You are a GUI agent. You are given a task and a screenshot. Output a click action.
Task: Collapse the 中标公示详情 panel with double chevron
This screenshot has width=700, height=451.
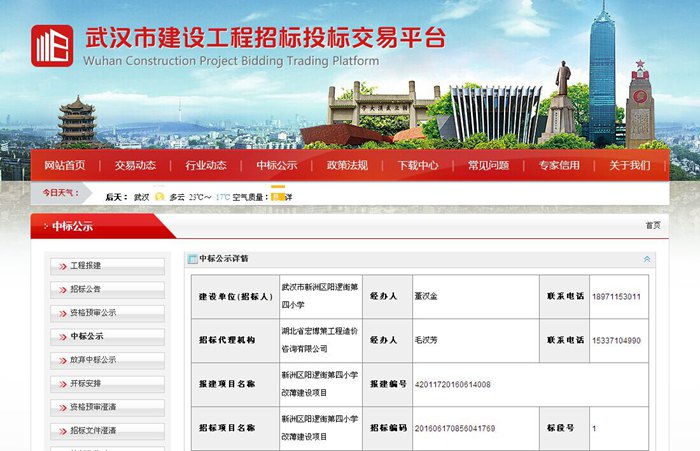point(647,259)
